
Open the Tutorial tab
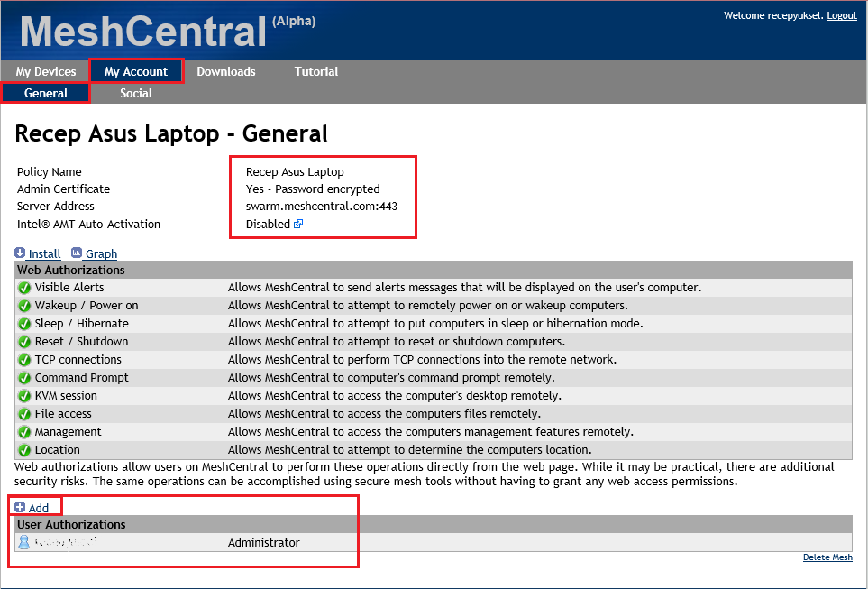pos(316,71)
